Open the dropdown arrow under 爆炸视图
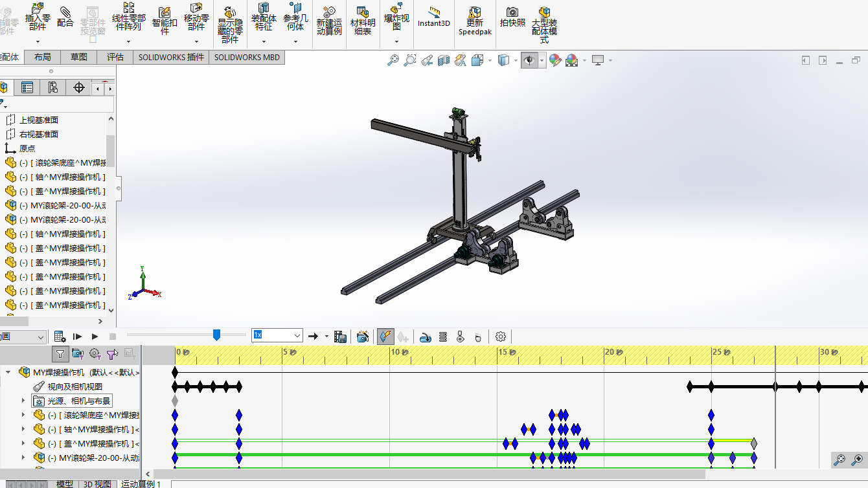The width and height of the screenshot is (868, 488). click(x=396, y=42)
